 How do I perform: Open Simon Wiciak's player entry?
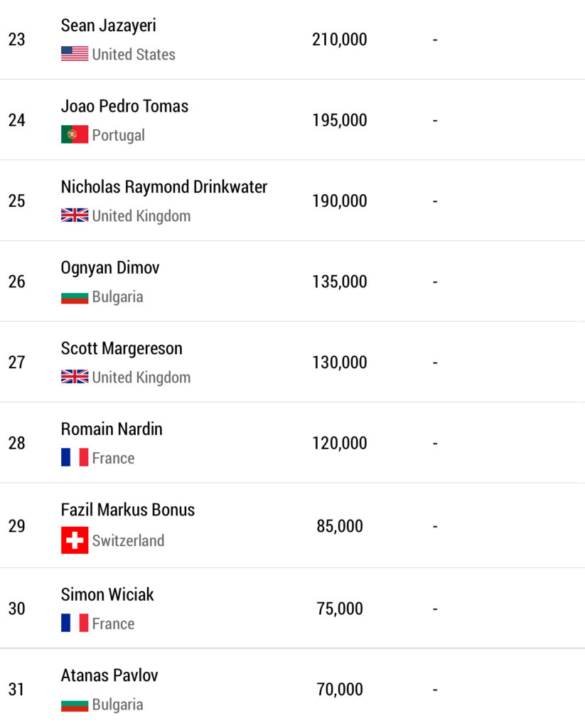coord(107,594)
